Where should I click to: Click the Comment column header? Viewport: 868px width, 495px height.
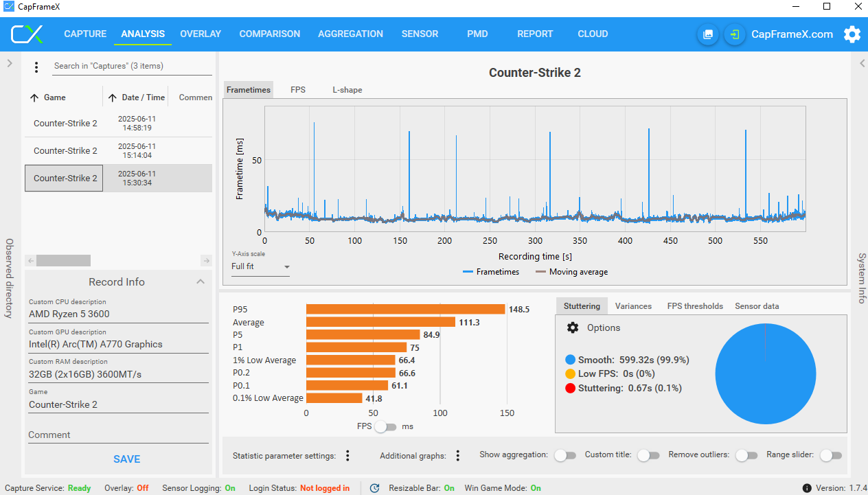pos(195,97)
